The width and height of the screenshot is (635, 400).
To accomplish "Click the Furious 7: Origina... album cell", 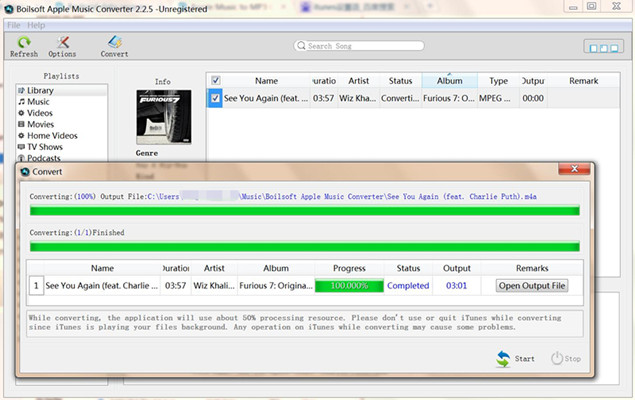I will point(276,285).
